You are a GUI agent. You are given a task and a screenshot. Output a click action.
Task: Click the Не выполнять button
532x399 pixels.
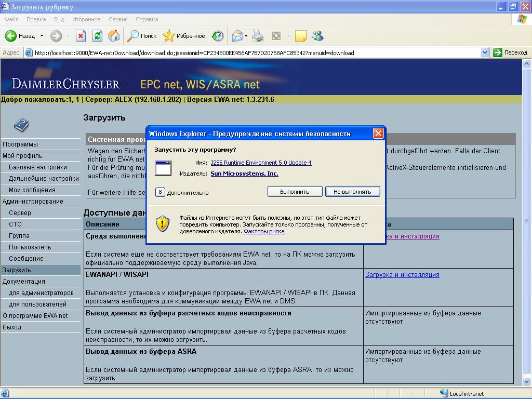352,191
